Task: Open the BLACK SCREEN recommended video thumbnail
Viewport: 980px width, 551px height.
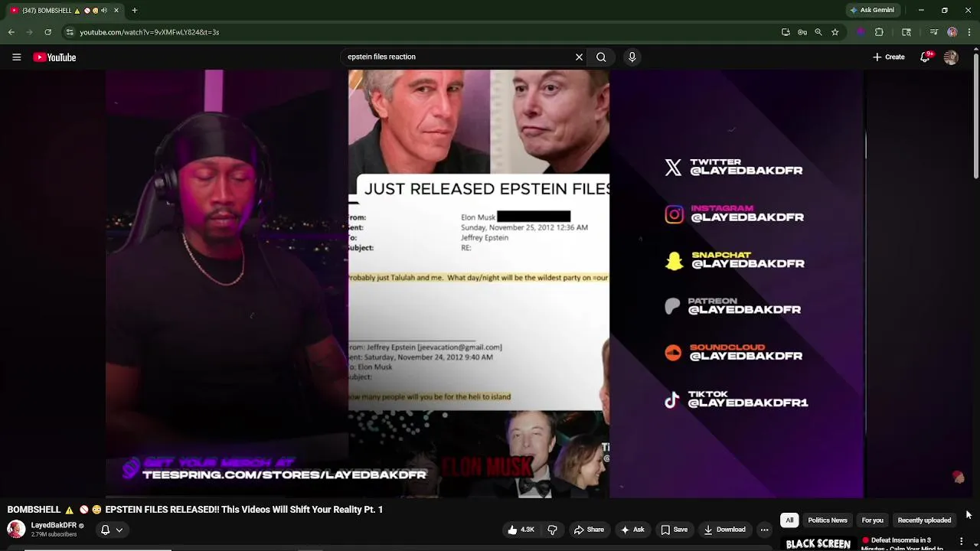Action: [818, 543]
